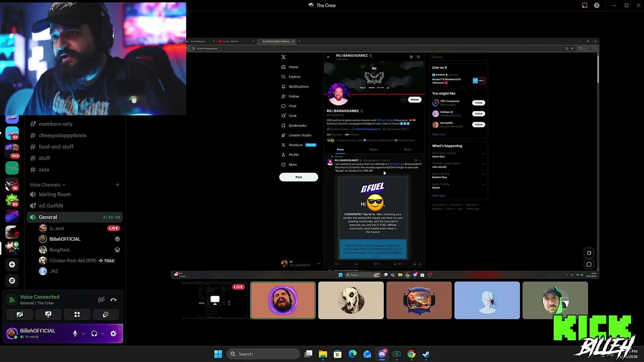Click the white Post button on X
The width and height of the screenshot is (644, 362).
(299, 177)
